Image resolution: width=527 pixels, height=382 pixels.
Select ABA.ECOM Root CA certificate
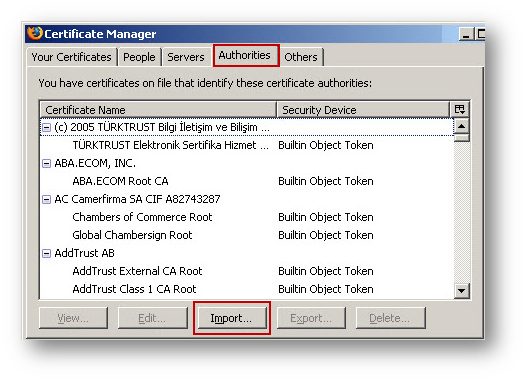(x=120, y=181)
